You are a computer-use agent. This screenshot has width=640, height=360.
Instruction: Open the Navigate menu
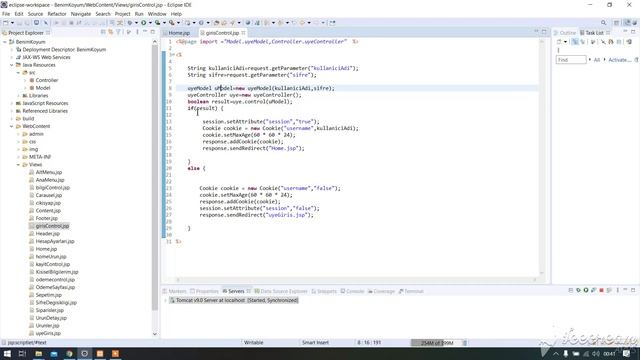click(x=81, y=14)
